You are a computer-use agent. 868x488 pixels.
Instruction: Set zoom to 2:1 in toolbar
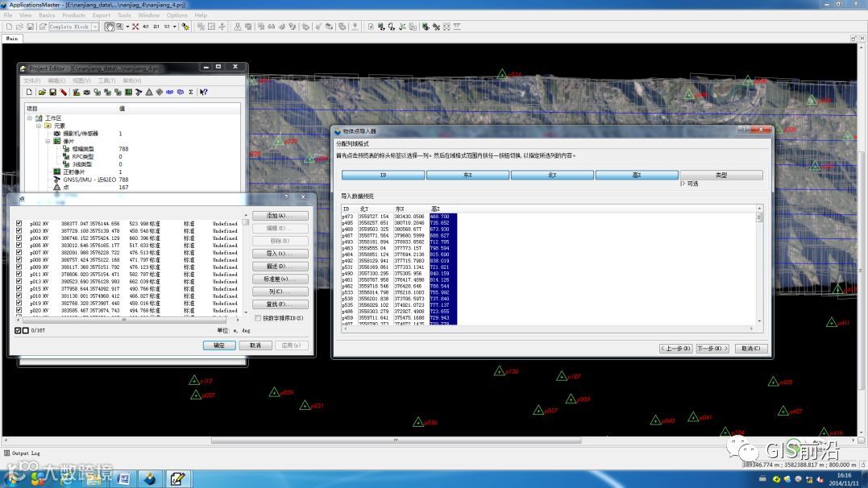(156, 27)
